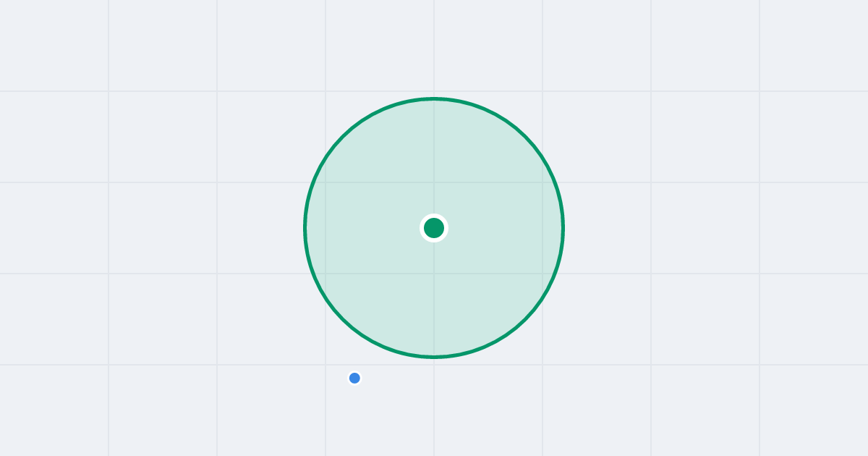The width and height of the screenshot is (868, 456).
Task: Click the empty canvas in the top-left grid cell
Action: pos(54,46)
